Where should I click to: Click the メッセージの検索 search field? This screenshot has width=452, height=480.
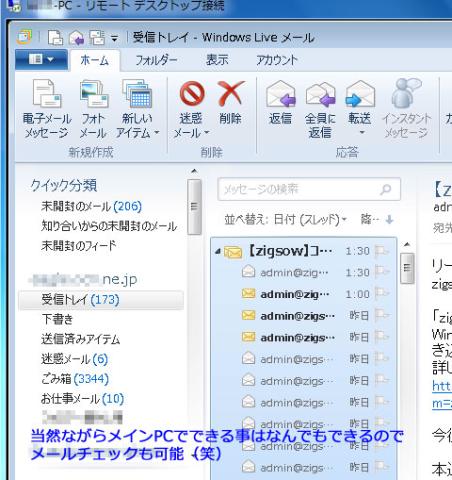click(x=309, y=189)
